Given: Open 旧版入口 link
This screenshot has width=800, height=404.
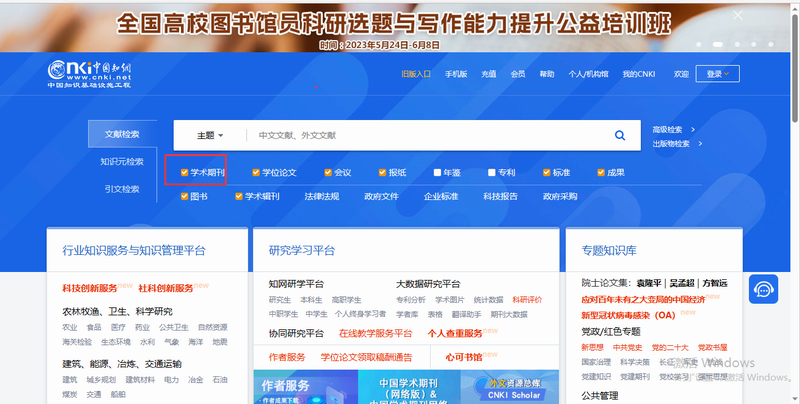Looking at the screenshot, I should point(416,74).
